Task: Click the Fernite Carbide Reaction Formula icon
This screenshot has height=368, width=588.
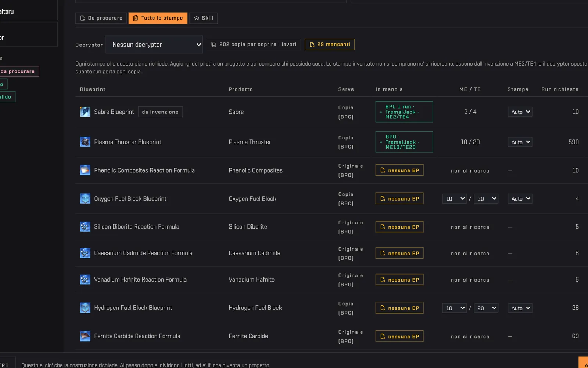Action: click(85, 336)
